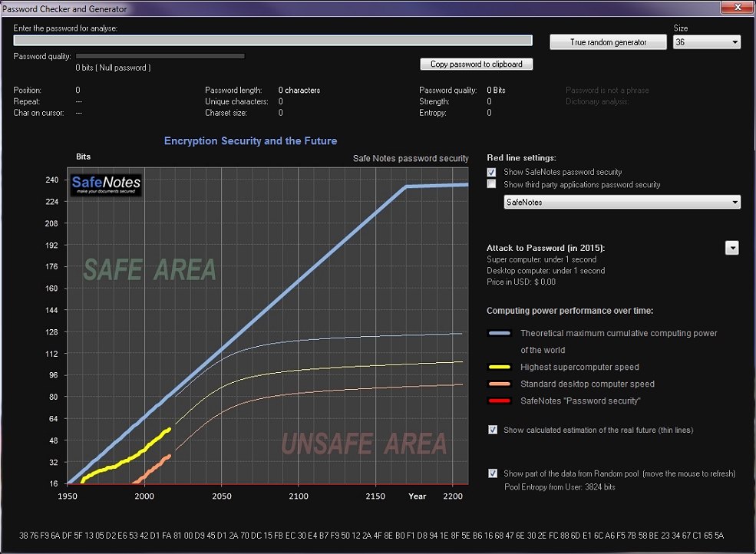Click '0 bits ( Null password )' text
Image resolution: width=756 pixels, height=554 pixels.
(x=113, y=68)
